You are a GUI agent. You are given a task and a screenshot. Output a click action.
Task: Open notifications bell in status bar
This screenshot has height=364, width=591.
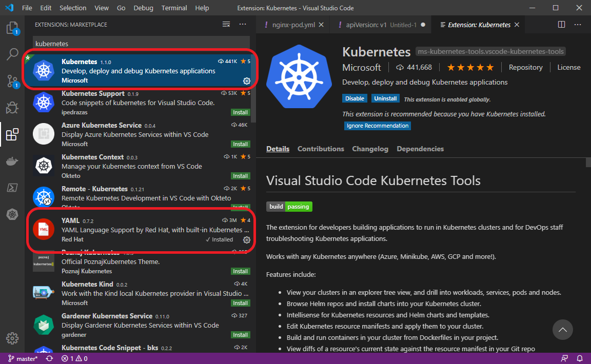[580, 359]
